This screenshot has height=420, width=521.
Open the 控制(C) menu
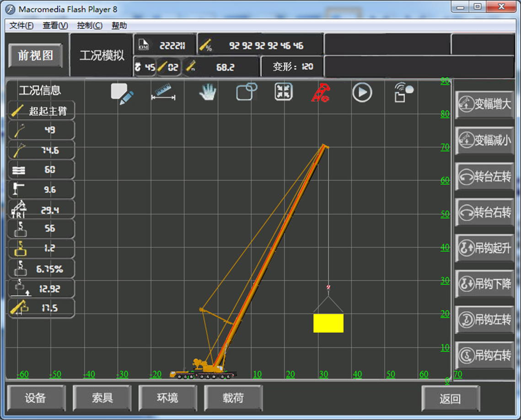[90, 26]
